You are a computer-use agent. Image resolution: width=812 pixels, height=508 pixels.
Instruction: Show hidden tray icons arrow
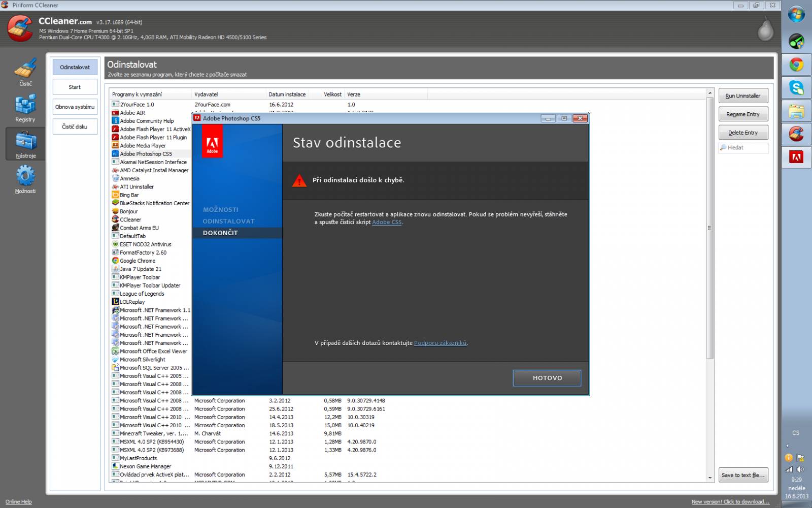click(788, 446)
